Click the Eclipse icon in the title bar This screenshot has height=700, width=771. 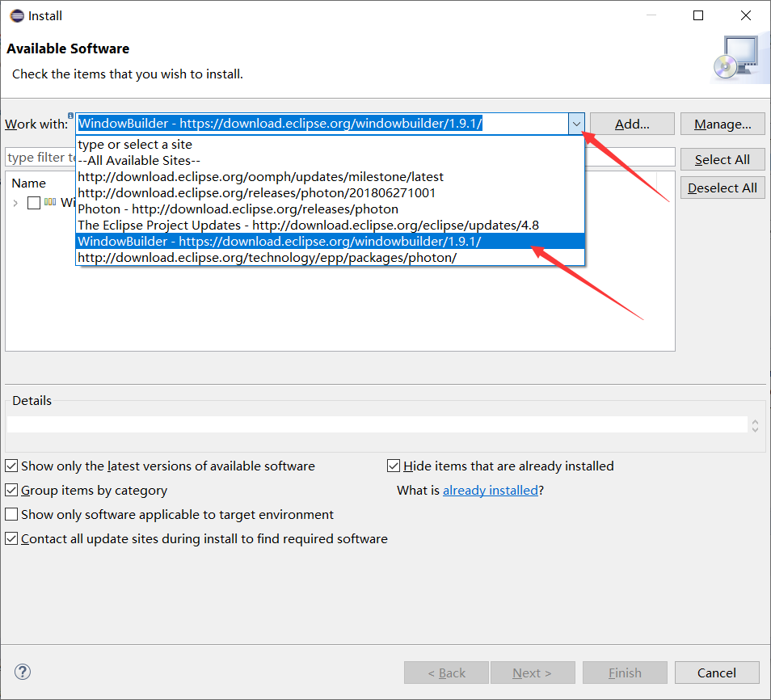[x=16, y=15]
